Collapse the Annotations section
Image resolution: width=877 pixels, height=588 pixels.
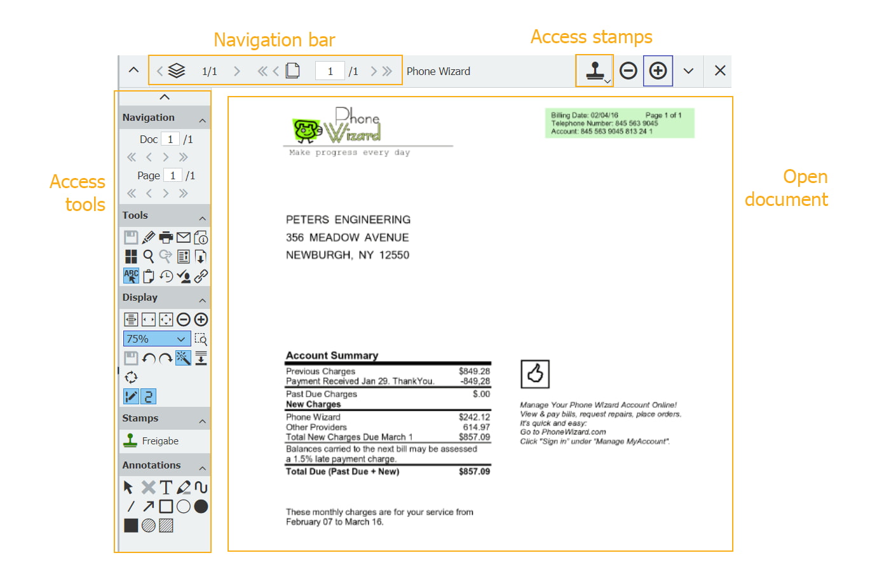[x=202, y=468]
